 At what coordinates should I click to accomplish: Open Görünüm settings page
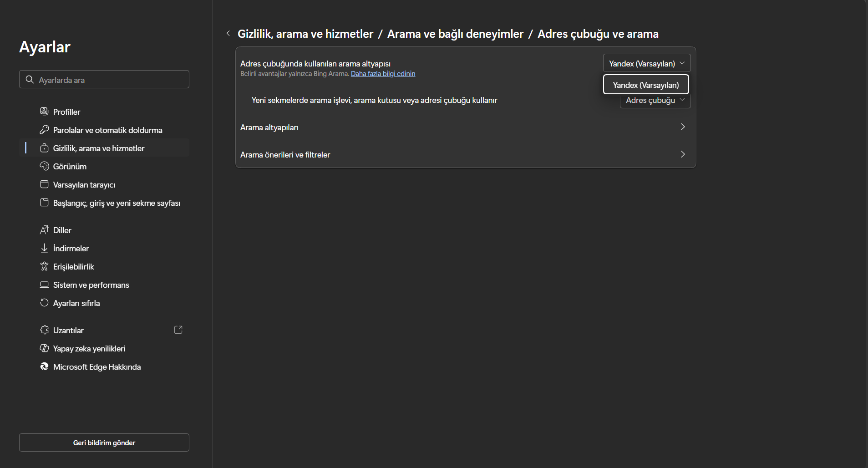coord(104,166)
